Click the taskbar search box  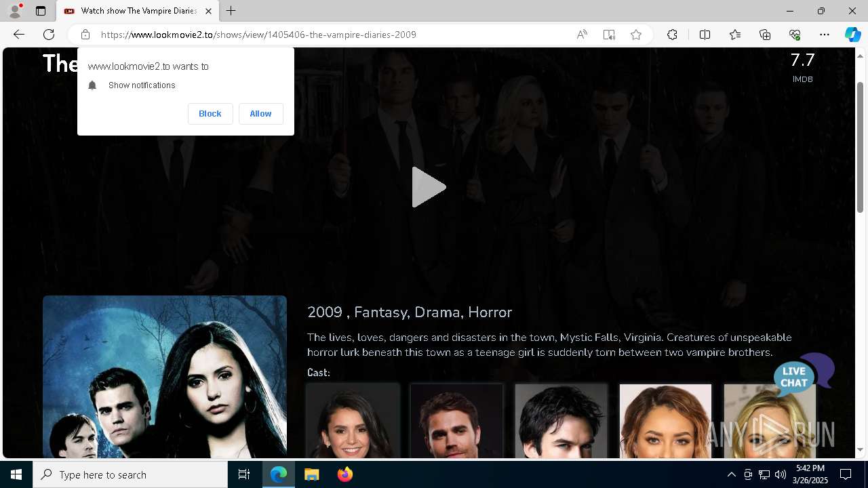tap(130, 474)
